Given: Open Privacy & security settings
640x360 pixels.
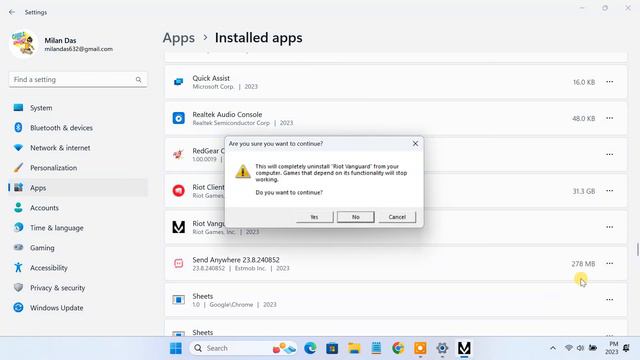Looking at the screenshot, I should click(x=78, y=288).
